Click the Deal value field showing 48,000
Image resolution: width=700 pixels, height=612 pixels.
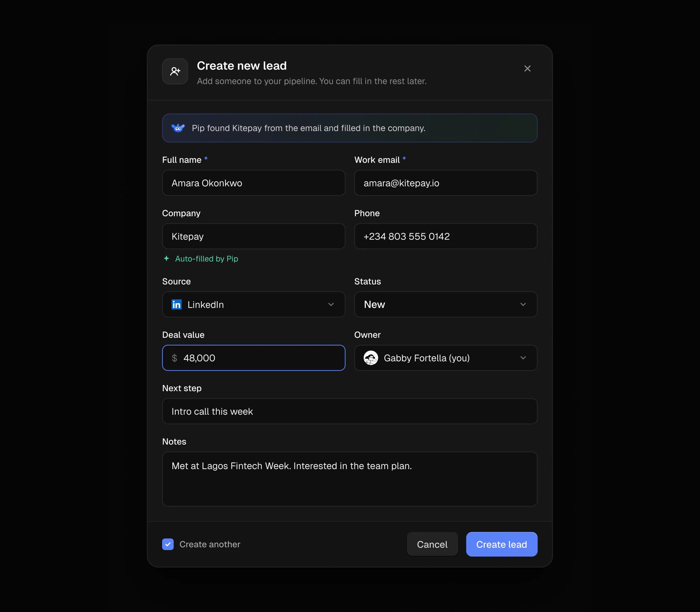point(254,358)
